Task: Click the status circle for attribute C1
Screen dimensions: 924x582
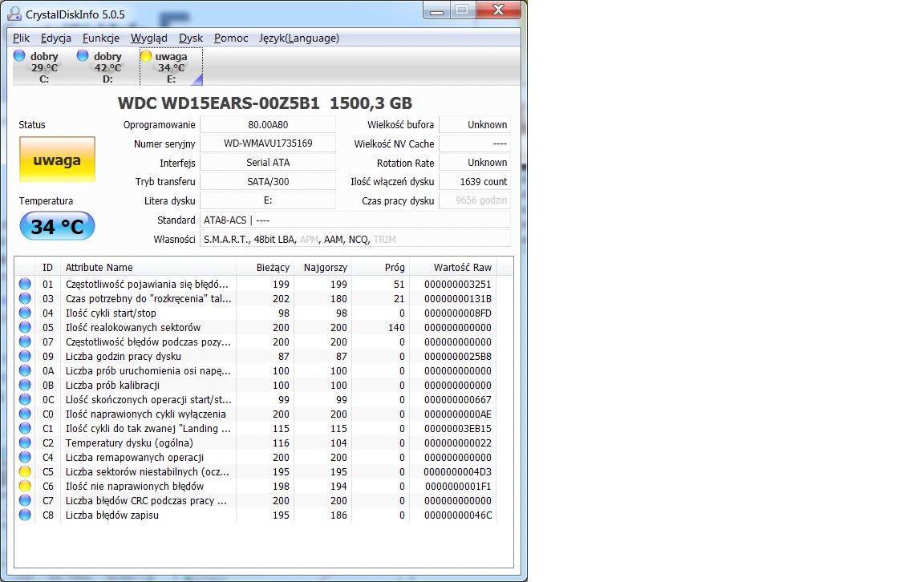Action: point(25,428)
